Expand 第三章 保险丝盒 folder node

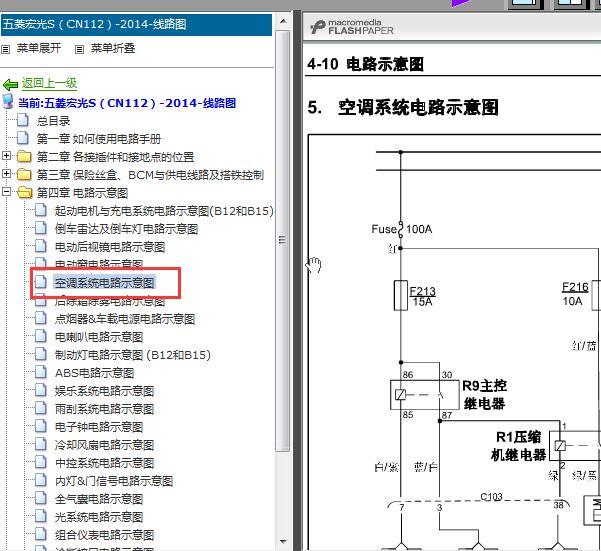[x=6, y=174]
